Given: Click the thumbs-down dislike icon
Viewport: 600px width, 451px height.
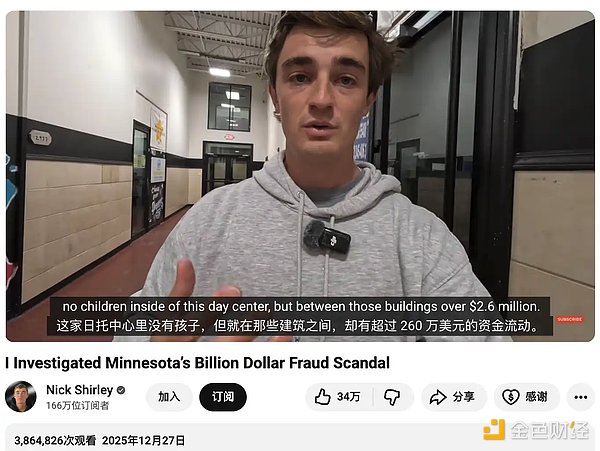Looking at the screenshot, I should coord(392,397).
